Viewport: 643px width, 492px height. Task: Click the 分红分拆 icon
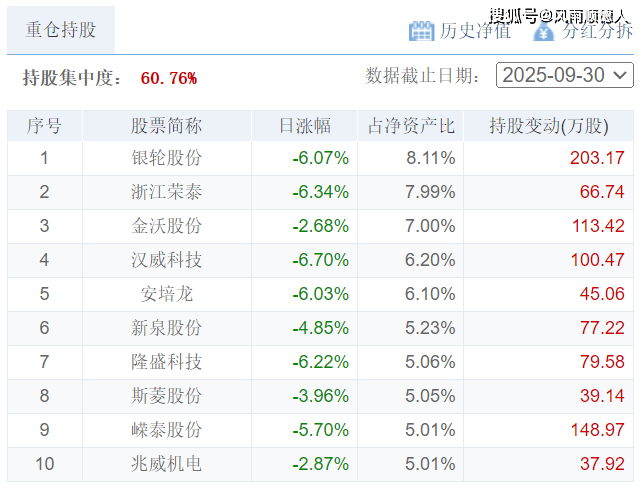tap(543, 30)
